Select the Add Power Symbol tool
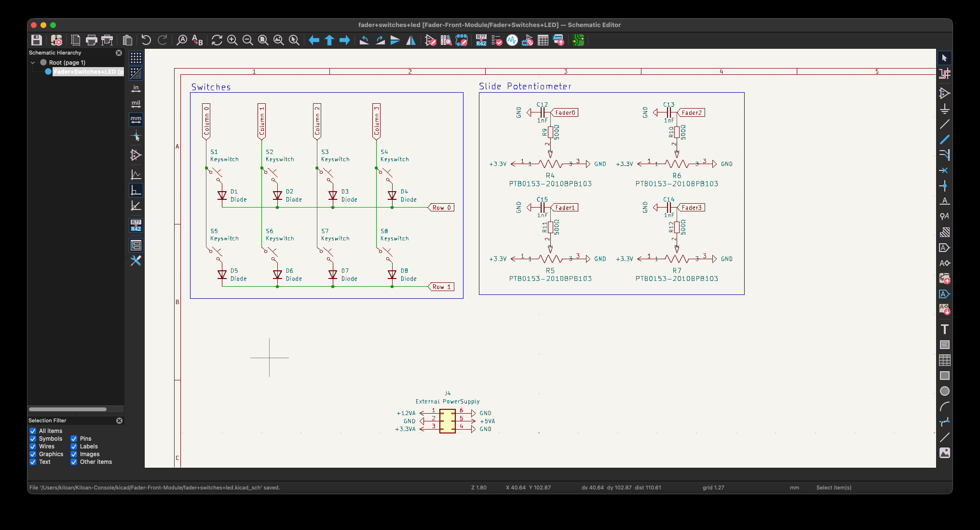 pos(944,109)
